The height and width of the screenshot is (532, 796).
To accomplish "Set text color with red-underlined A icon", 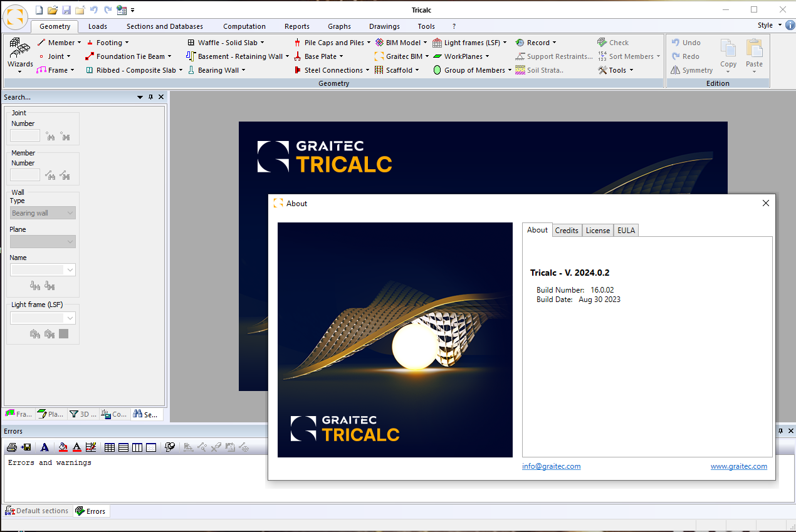I will [x=76, y=447].
